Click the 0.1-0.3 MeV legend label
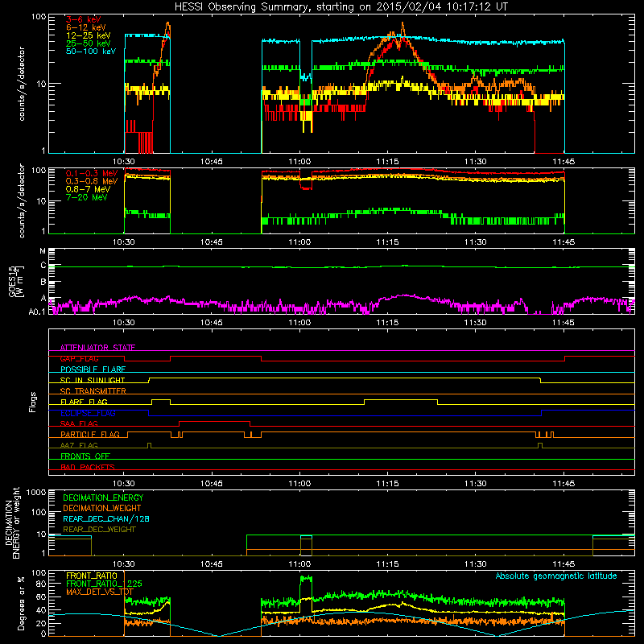The height and width of the screenshot is (644, 644). coord(92,173)
